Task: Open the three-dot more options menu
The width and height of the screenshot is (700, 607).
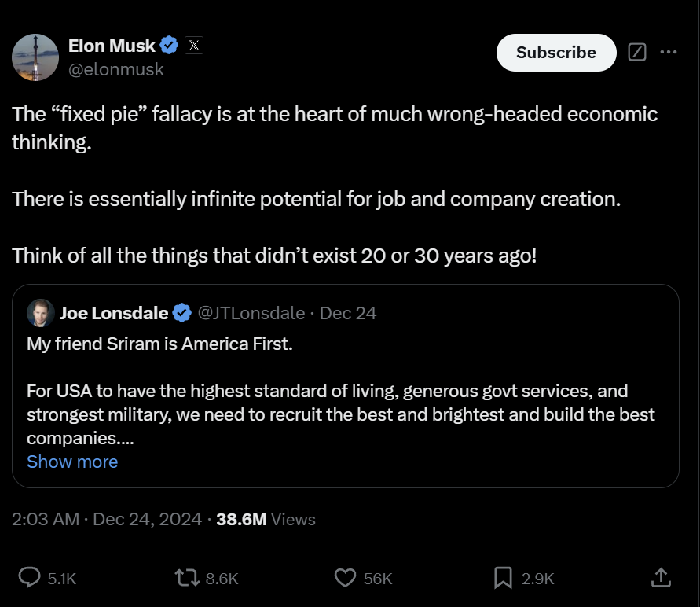Action: coord(669,52)
